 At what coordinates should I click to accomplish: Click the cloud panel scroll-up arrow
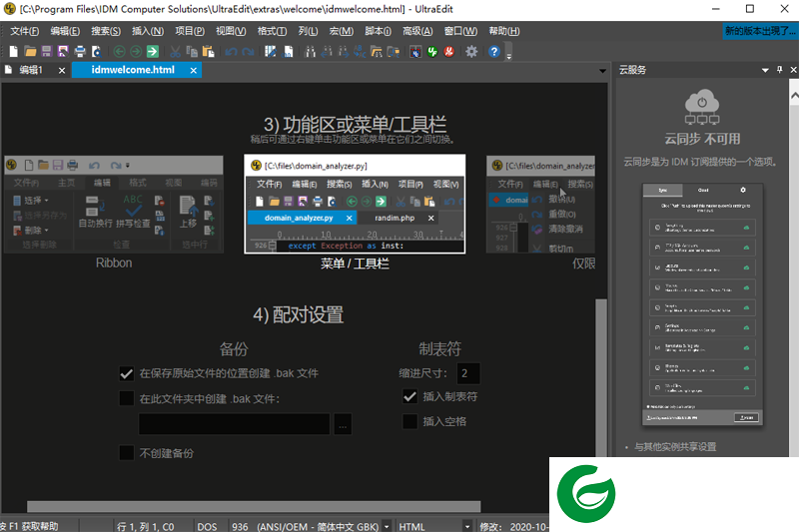(794, 96)
